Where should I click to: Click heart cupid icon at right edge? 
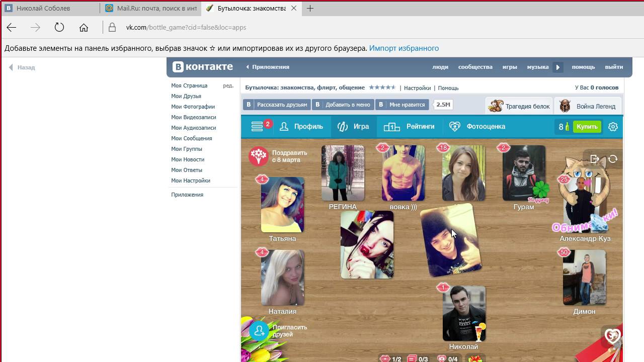pyautogui.click(x=612, y=336)
